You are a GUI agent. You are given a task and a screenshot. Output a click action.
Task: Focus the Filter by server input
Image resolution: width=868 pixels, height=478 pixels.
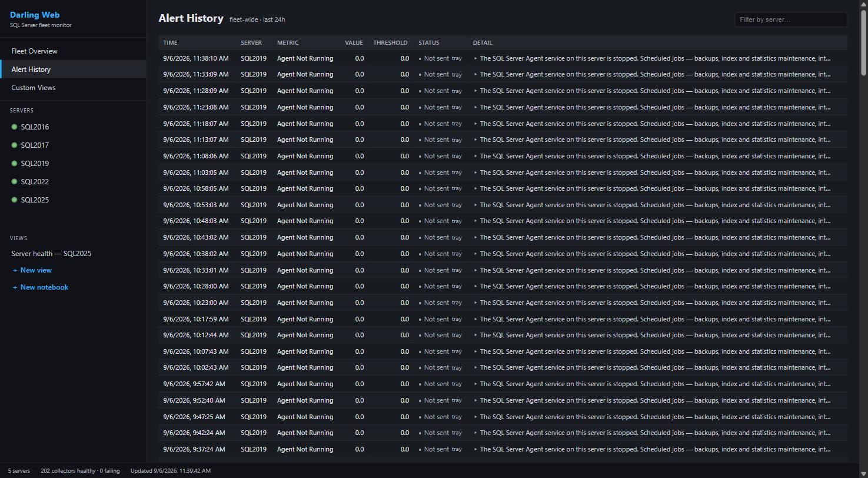pyautogui.click(x=791, y=19)
